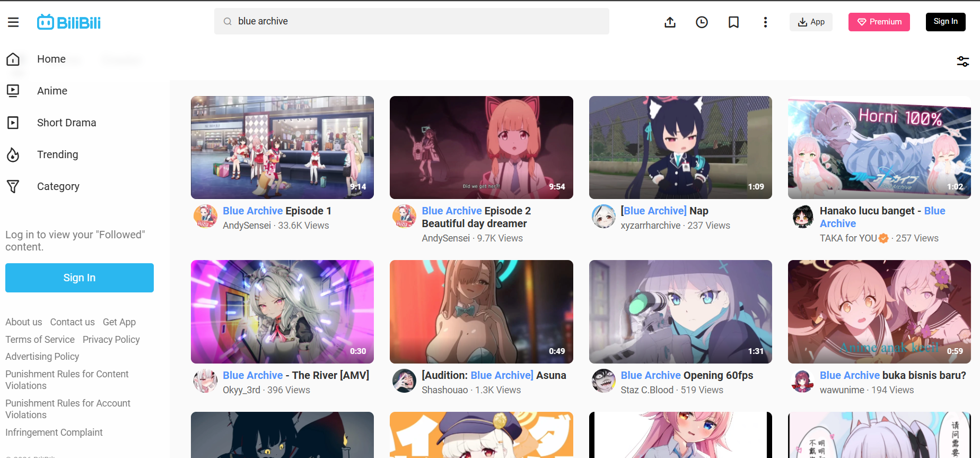
Task: Open wawunime channel avatar
Action: coord(803,381)
